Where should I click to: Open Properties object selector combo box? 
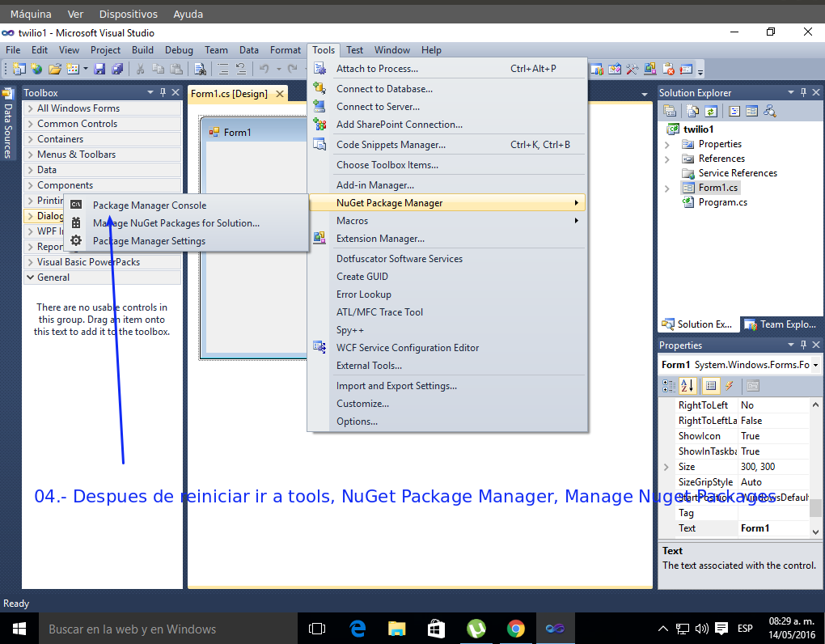click(815, 365)
